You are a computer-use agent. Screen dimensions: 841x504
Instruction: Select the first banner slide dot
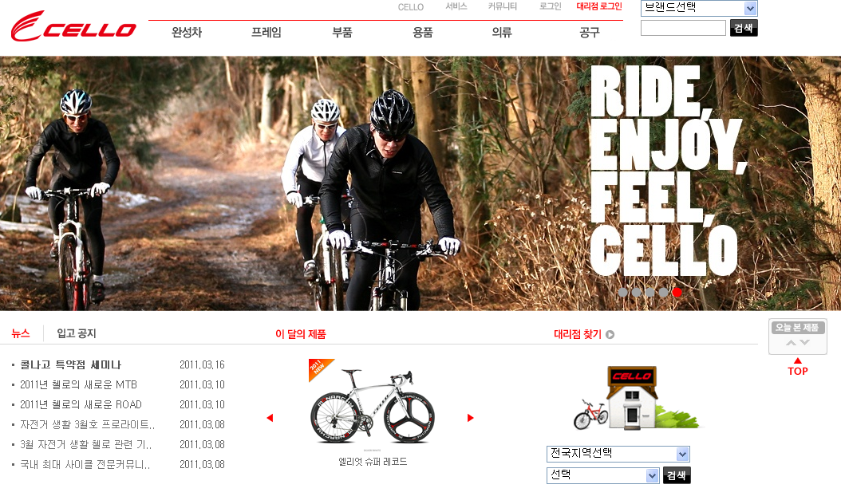622,292
